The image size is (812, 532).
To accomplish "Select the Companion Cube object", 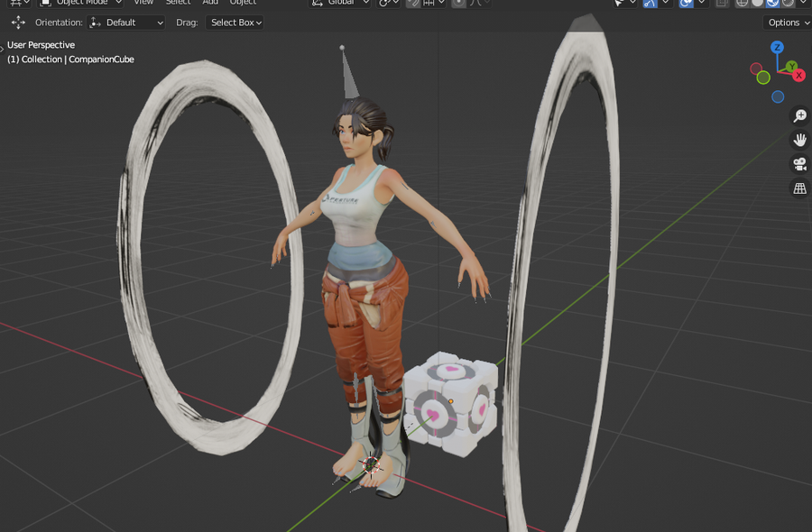I will point(450,403).
